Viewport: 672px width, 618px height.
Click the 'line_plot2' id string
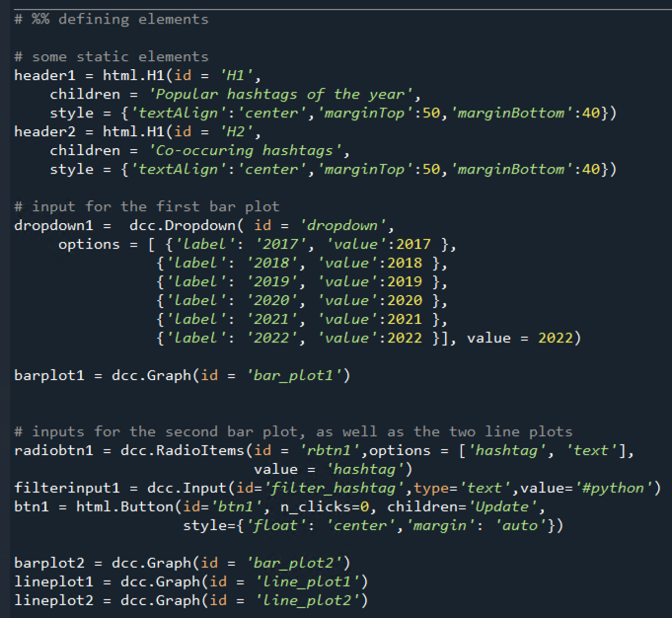point(307,600)
